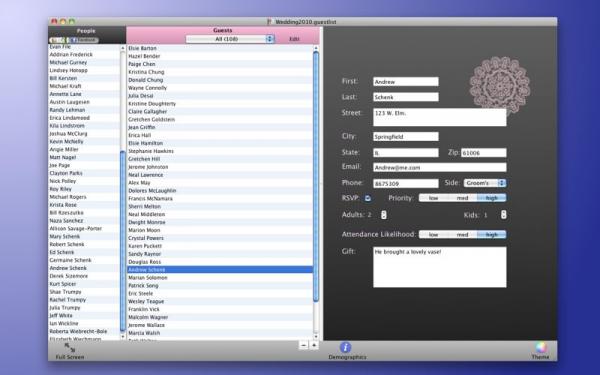
Task: Select Roberta Wiebrecht-Bole in People list
Action: (84, 331)
